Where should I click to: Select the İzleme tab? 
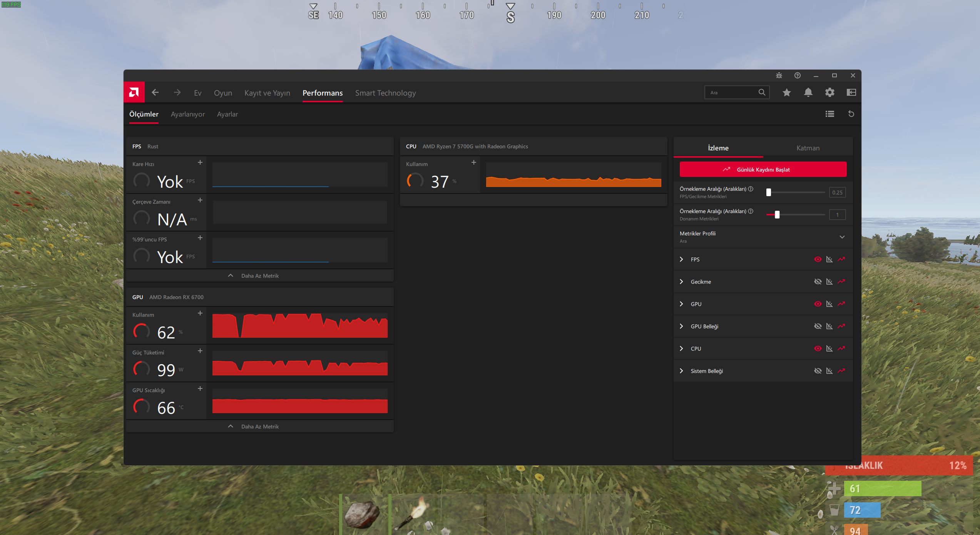tap(718, 148)
